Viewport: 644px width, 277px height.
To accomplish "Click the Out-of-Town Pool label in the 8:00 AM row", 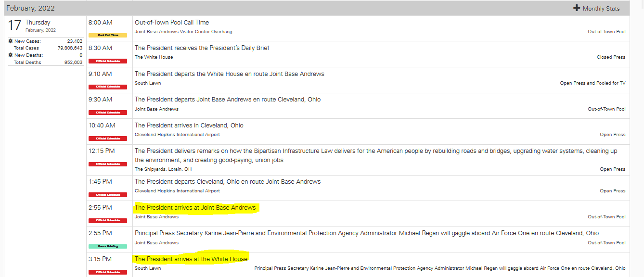I will tap(607, 32).
